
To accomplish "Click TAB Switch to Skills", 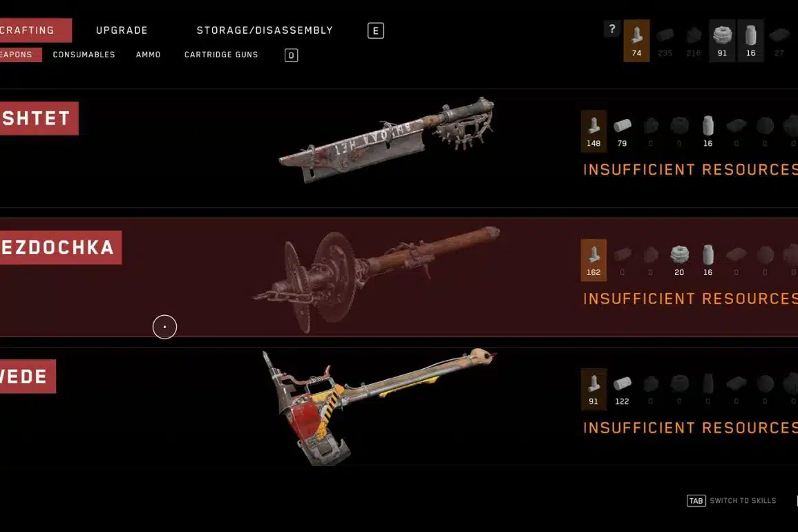I will point(732,500).
